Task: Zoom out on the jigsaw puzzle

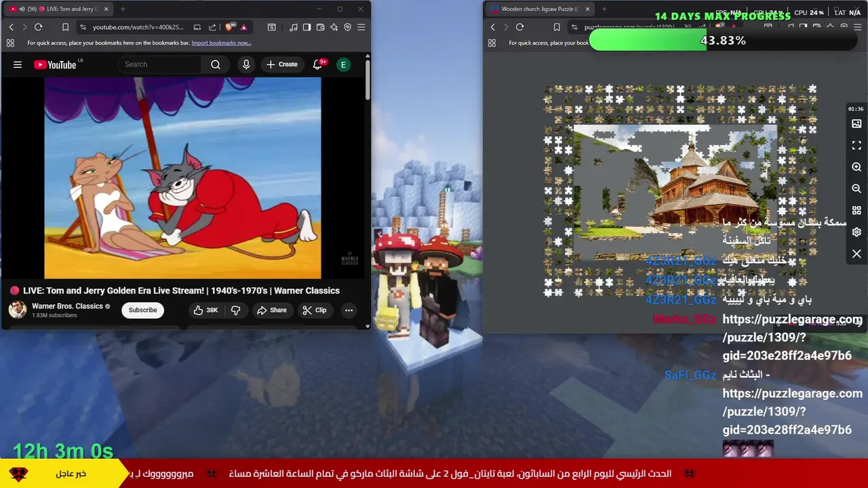Action: point(856,188)
